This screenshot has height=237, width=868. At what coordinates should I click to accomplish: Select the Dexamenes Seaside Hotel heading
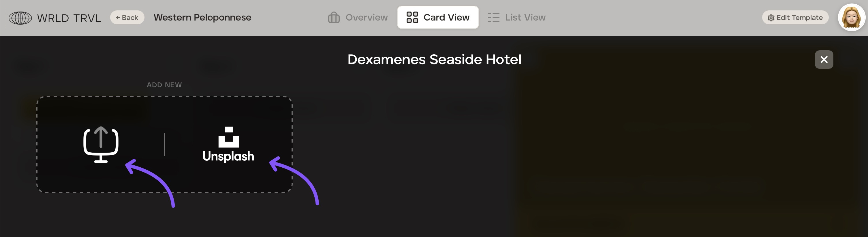coord(434,60)
